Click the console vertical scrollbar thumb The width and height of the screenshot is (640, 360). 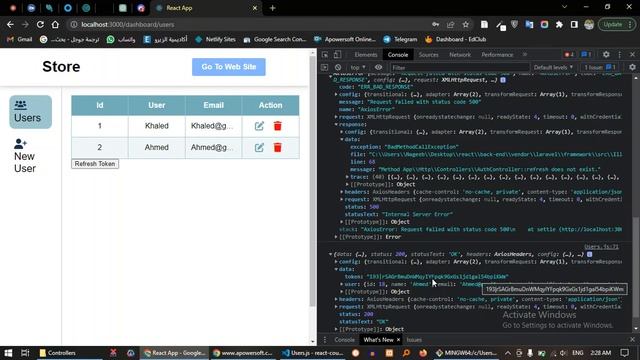[636, 267]
